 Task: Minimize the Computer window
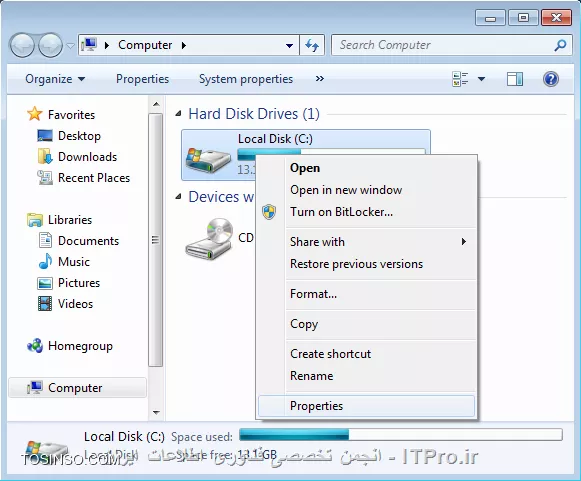click(x=490, y=17)
